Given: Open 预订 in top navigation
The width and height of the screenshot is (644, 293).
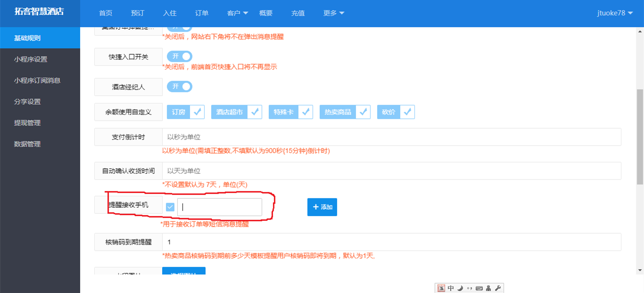Looking at the screenshot, I should [138, 13].
